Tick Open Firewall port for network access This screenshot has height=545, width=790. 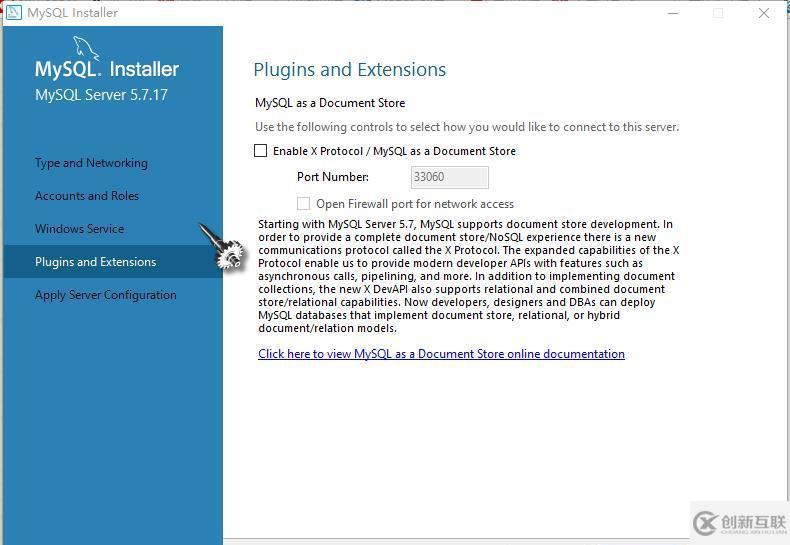(303, 203)
